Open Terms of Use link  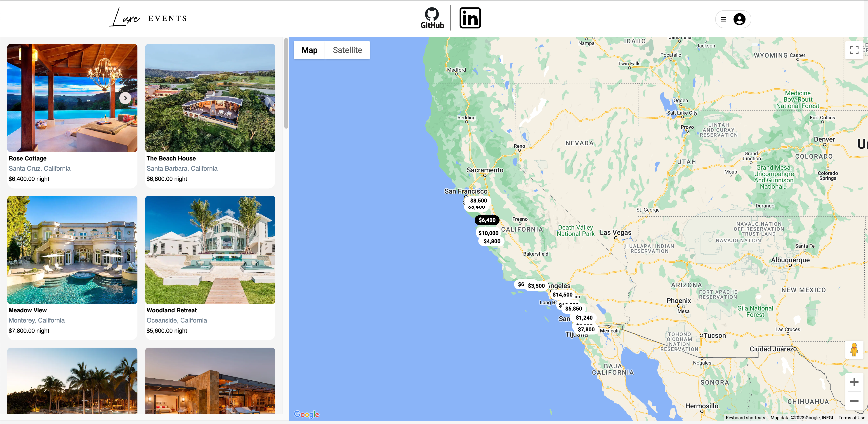pos(851,418)
